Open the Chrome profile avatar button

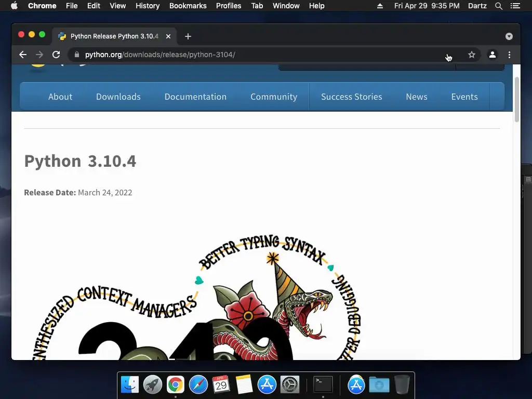pos(493,55)
